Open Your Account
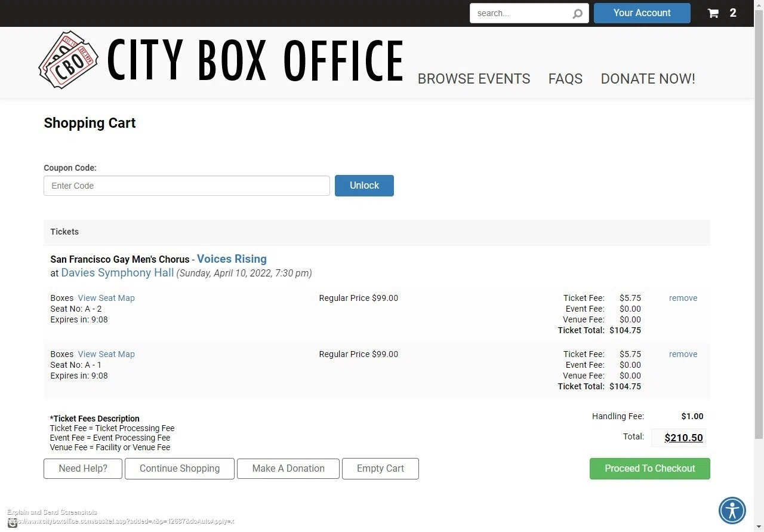The width and height of the screenshot is (764, 532). click(x=642, y=13)
